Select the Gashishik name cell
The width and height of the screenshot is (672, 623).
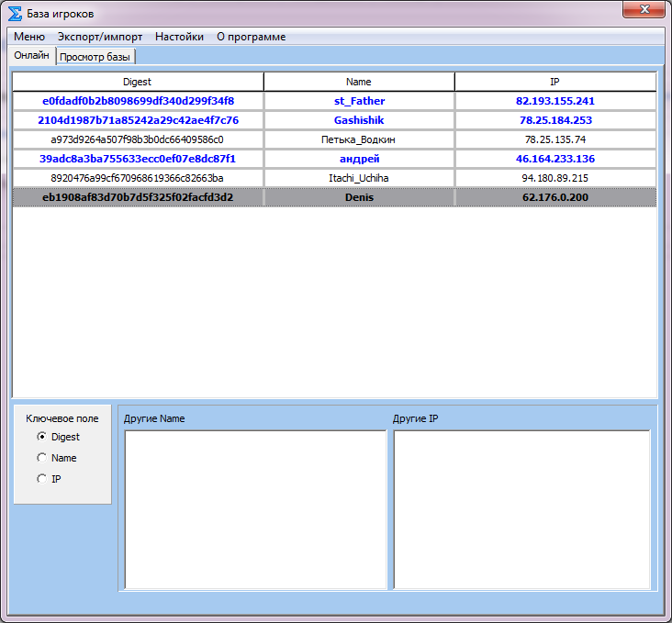[x=359, y=120]
